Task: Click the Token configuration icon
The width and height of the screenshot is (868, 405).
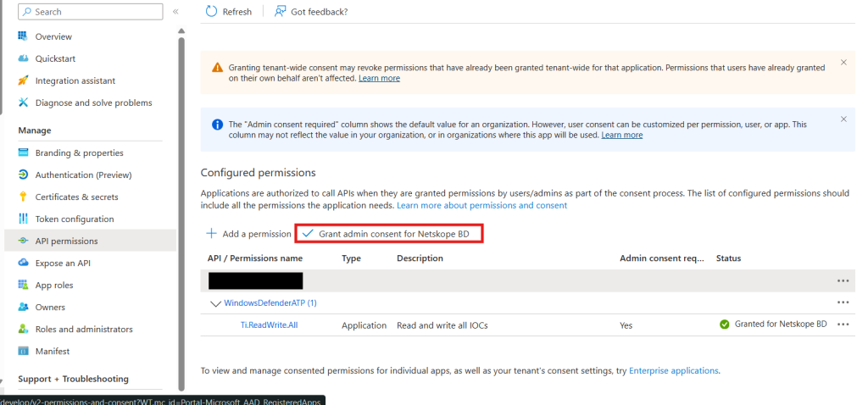Action: point(23,219)
